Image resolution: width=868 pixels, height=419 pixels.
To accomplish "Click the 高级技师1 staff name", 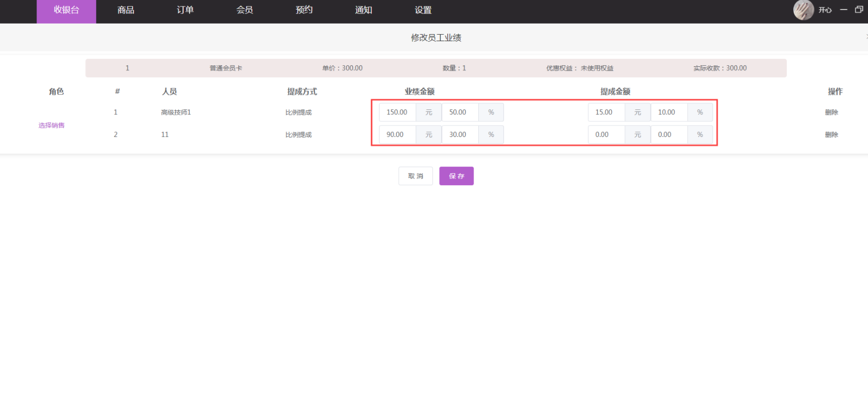I will click(x=176, y=112).
